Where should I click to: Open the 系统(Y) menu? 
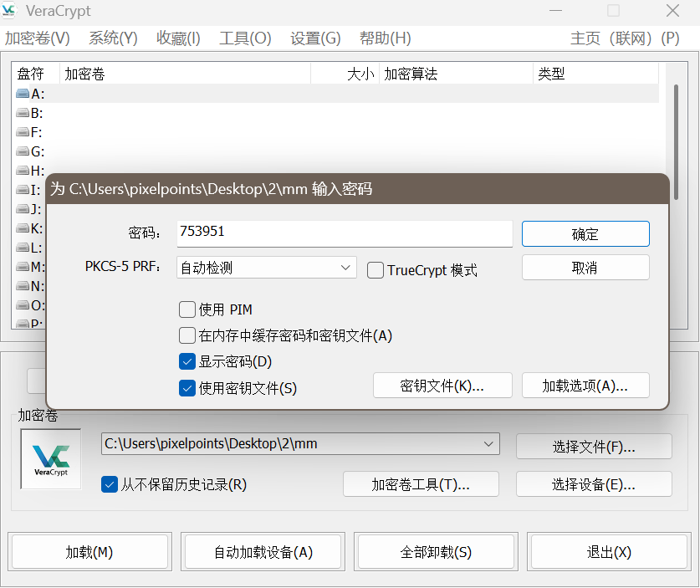[x=113, y=38]
